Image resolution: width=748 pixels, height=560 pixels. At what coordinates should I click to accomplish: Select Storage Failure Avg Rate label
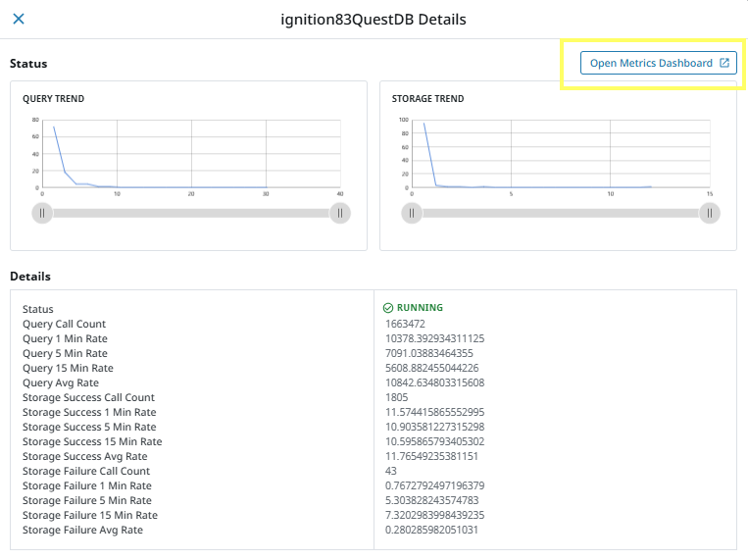pos(82,531)
